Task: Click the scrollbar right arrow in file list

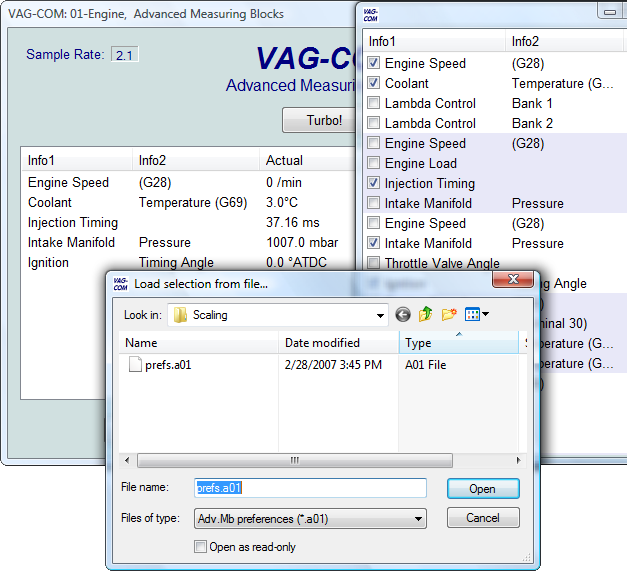Action: point(519,460)
